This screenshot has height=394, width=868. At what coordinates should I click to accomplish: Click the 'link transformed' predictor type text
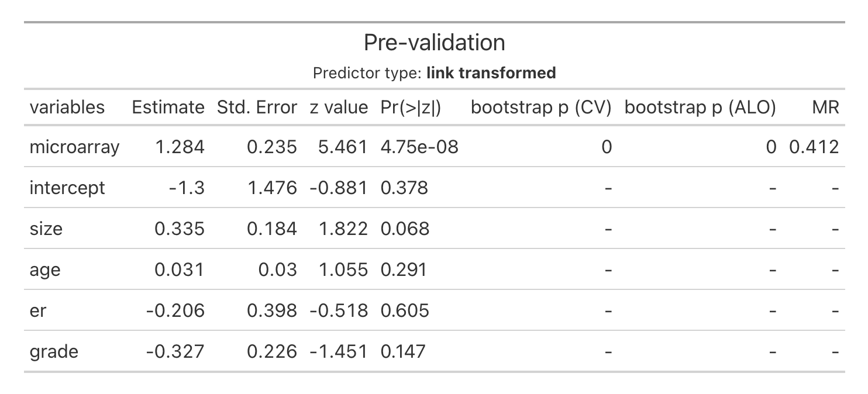(x=491, y=73)
